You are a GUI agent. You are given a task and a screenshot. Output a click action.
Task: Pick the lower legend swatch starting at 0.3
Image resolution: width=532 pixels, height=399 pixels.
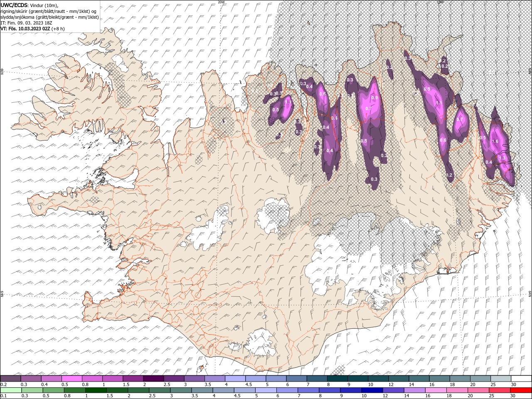[32, 390]
